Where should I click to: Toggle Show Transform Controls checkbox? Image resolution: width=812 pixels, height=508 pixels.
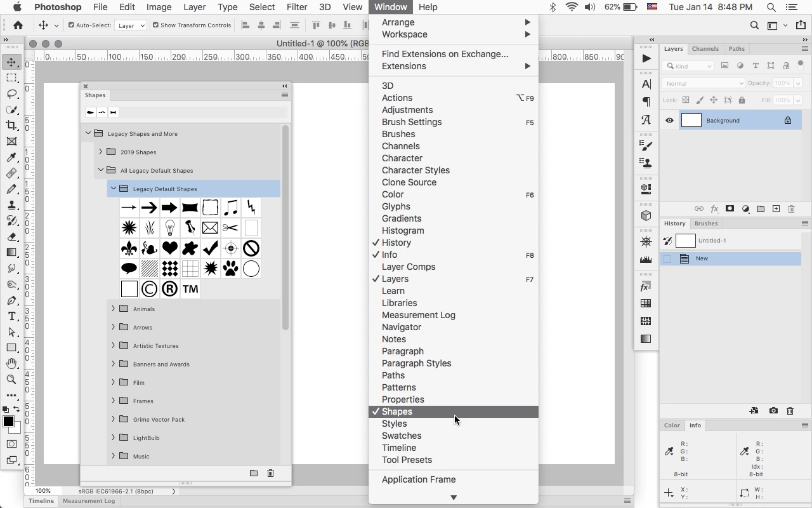coord(155,25)
